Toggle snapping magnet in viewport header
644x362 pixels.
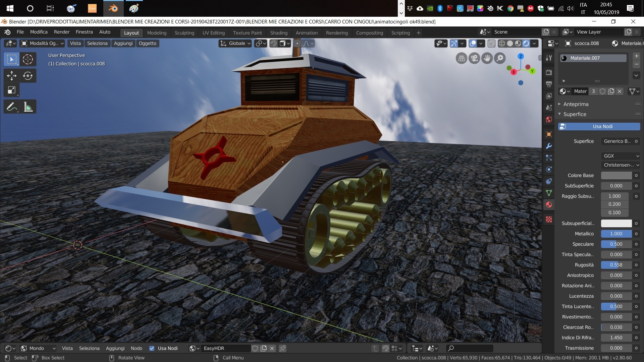[x=274, y=43]
